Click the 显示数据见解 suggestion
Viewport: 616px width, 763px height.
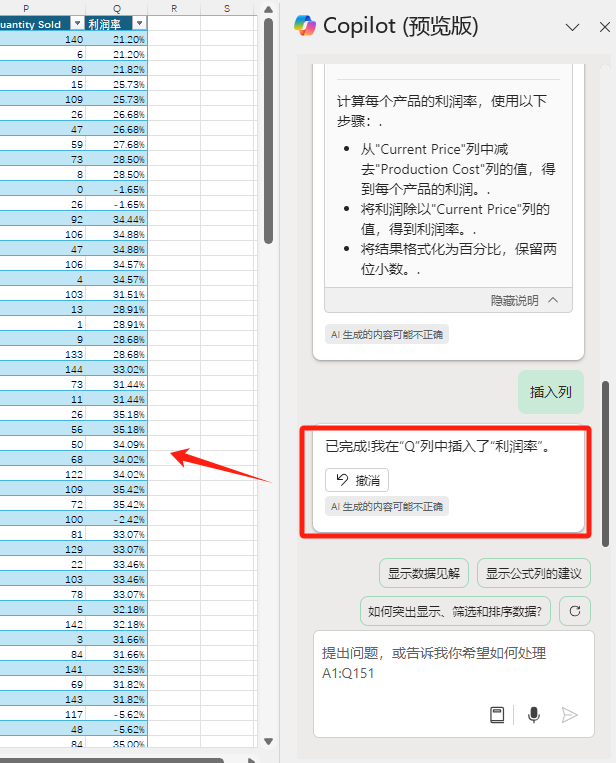[x=424, y=573]
